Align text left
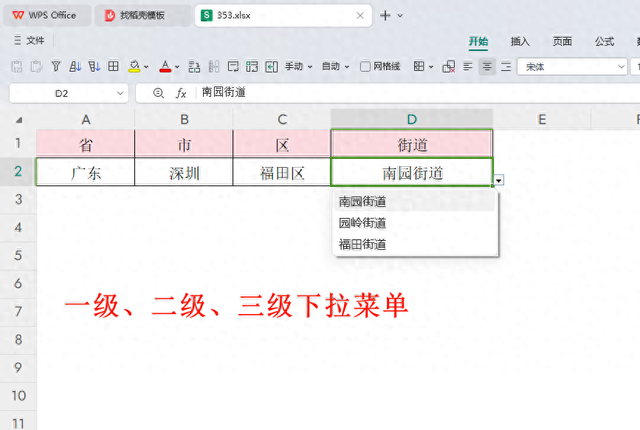Screen dimensions: 640x430 coord(468,66)
